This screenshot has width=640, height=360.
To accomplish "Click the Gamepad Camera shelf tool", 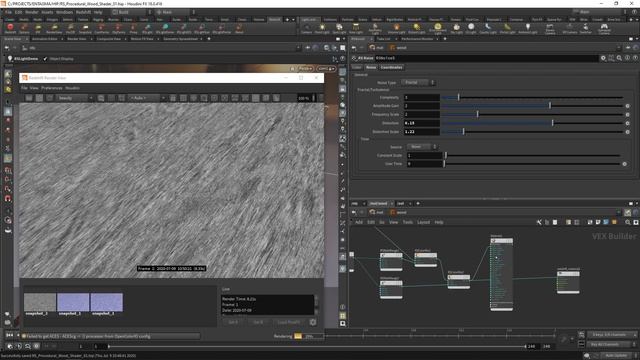I will (604, 28).
